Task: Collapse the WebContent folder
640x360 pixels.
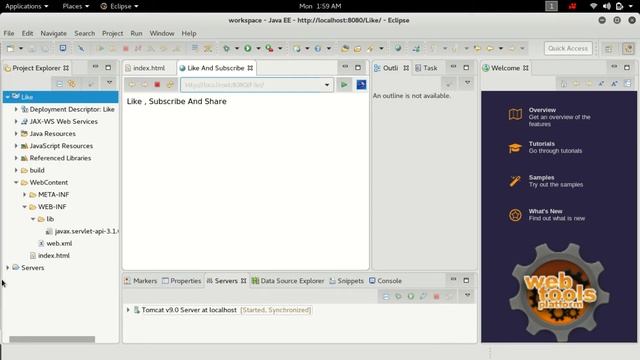Action: click(x=16, y=182)
